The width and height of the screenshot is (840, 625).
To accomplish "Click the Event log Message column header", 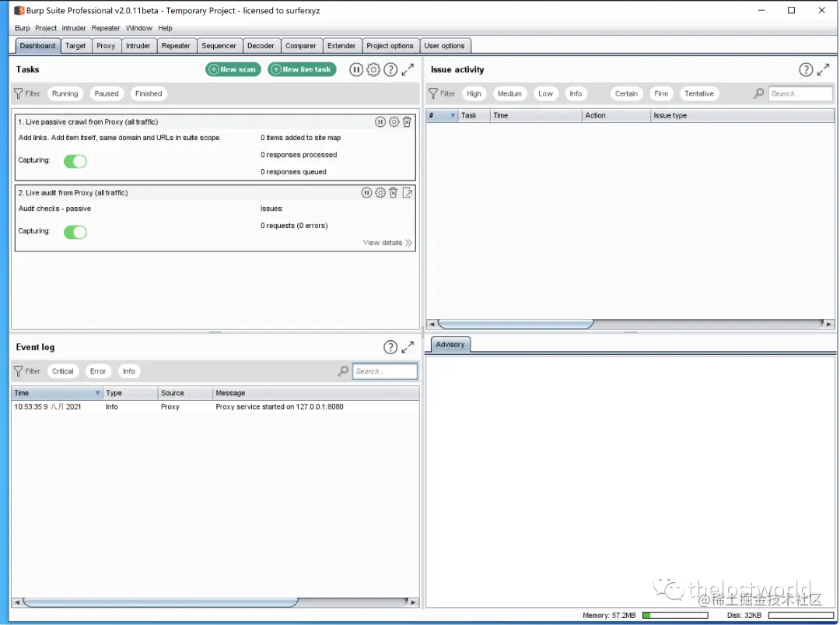I will pyautogui.click(x=316, y=393).
